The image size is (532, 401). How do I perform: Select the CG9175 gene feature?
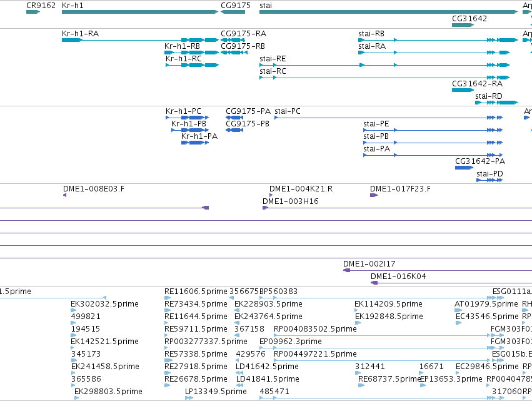[x=233, y=12]
